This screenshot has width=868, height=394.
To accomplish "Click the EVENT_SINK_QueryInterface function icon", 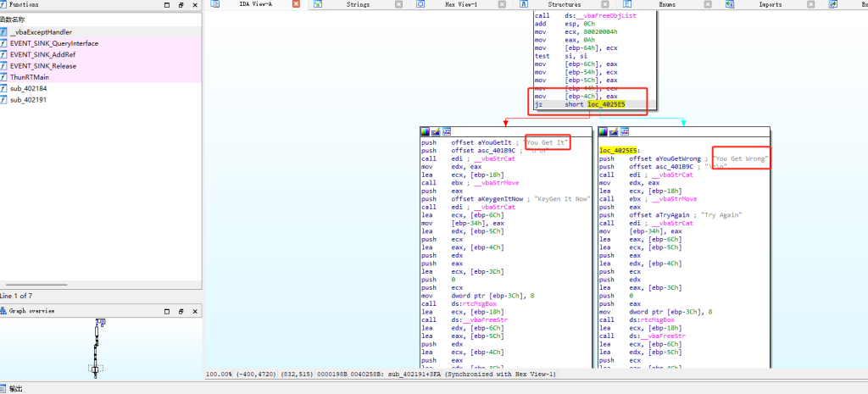I will pos(3,43).
